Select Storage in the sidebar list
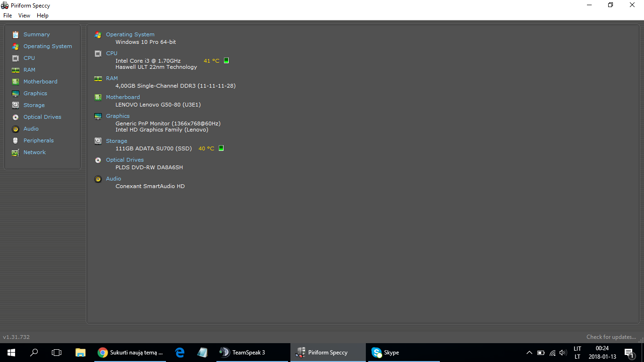This screenshot has width=644, height=362. coord(34,105)
